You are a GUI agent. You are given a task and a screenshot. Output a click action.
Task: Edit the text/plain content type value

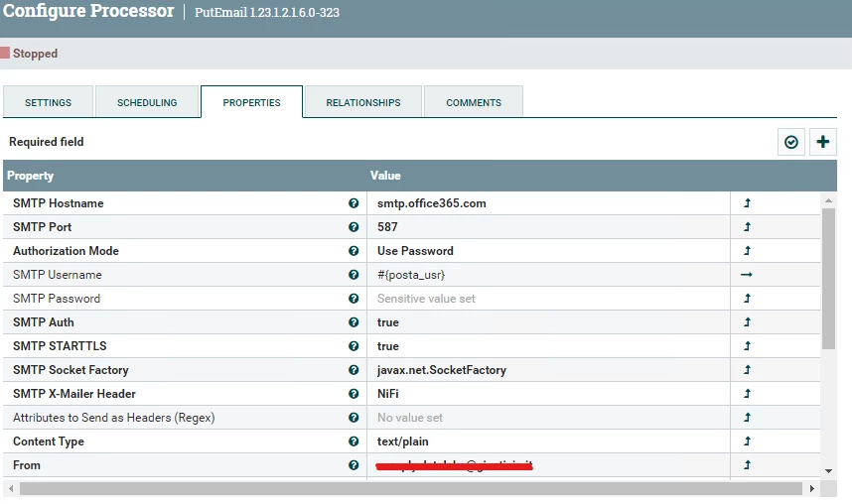[548, 441]
